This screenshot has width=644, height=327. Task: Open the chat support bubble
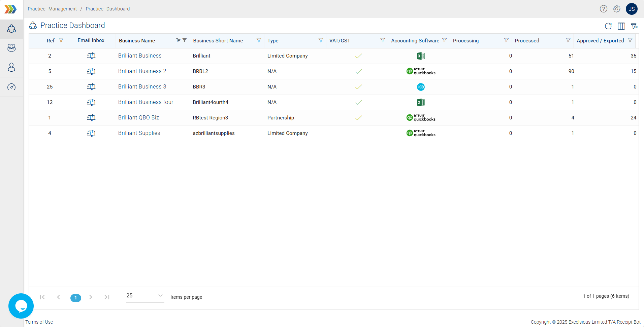[21, 306]
